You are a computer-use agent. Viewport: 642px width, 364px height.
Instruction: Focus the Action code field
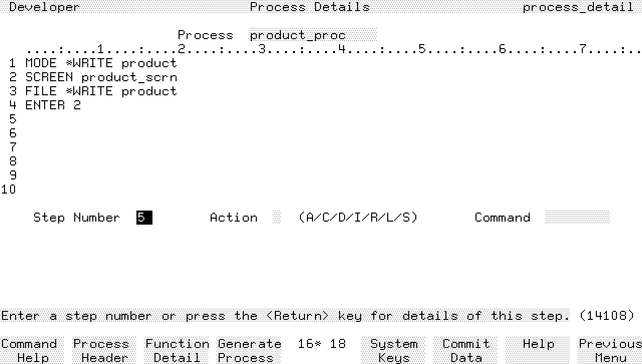pos(277,218)
